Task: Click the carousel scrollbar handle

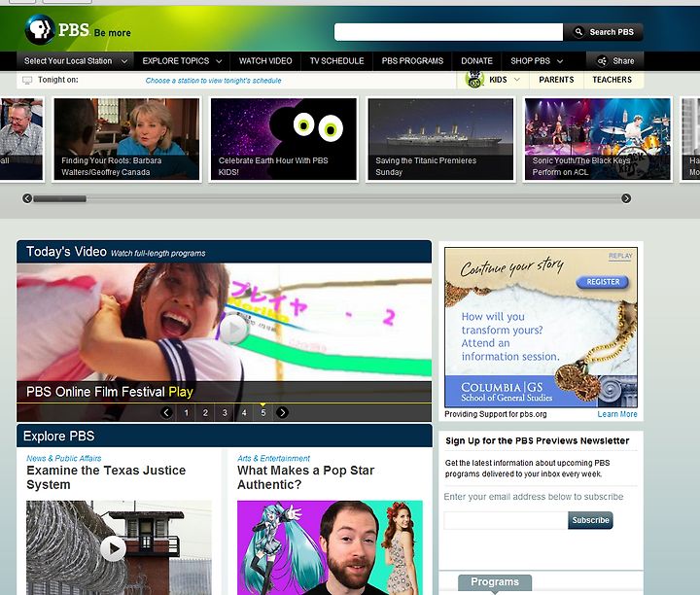Action: pyautogui.click(x=59, y=198)
